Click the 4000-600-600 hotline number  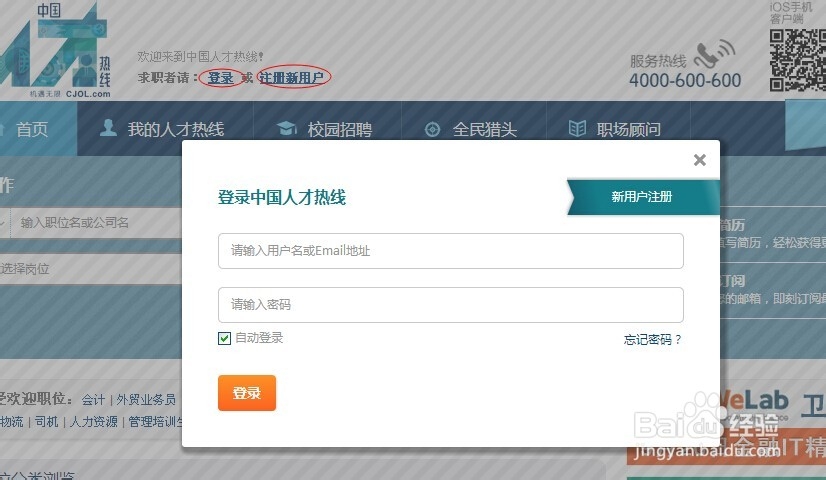click(685, 80)
